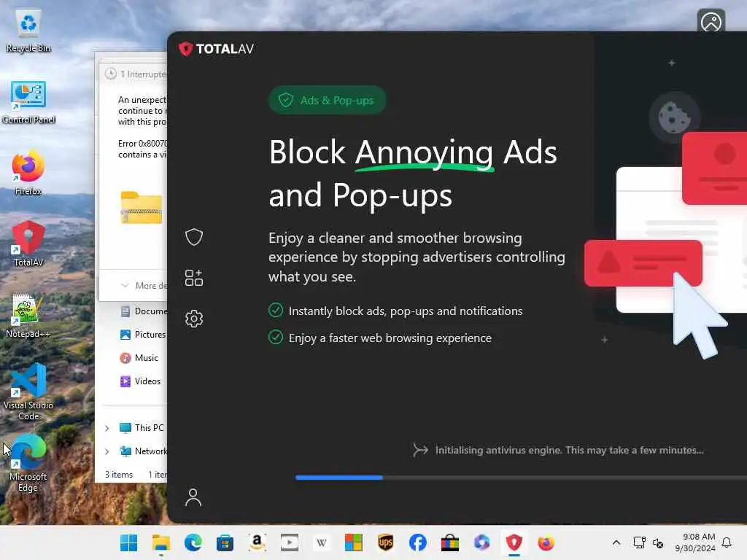Screen dimensions: 747x560
Task: Select Music in File Explorer sidebar
Action: point(139,358)
